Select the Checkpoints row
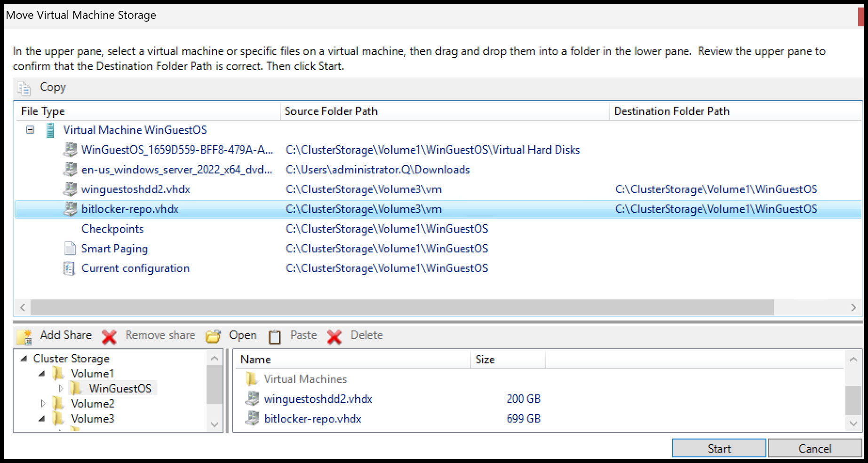868x463 pixels. point(438,229)
